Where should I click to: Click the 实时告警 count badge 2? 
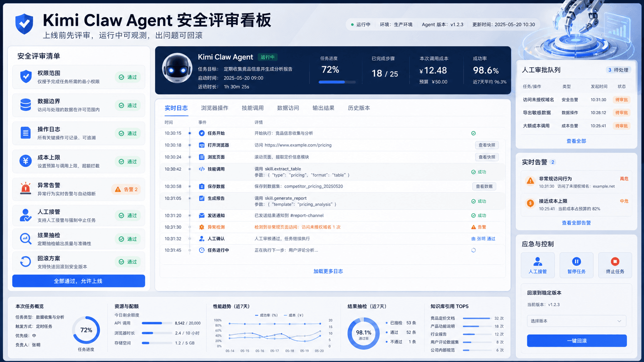pyautogui.click(x=553, y=162)
